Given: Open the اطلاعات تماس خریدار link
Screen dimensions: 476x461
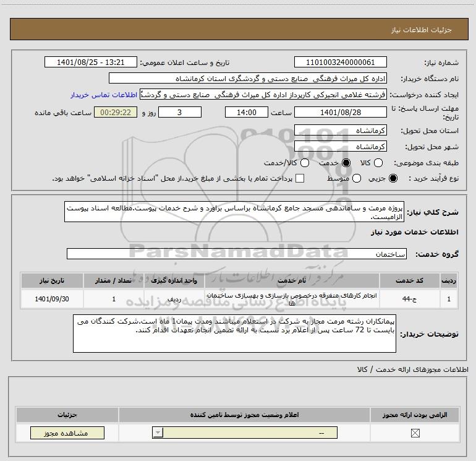Looking at the screenshot, I should 104,95.
